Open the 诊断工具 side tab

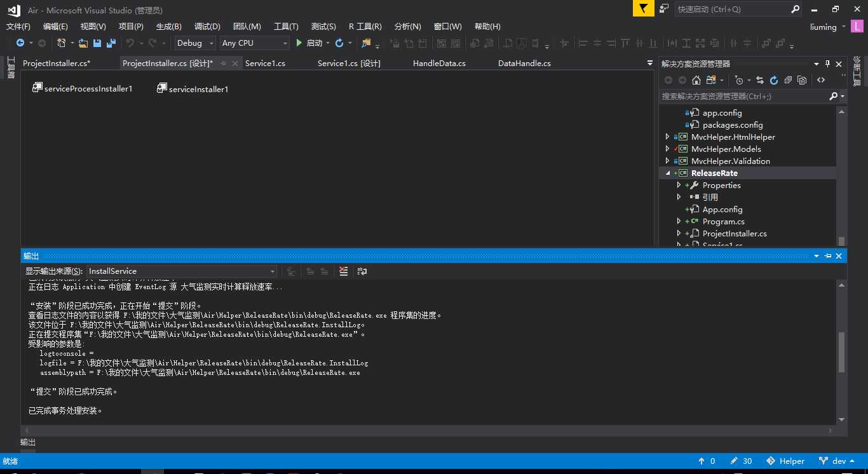pyautogui.click(x=857, y=71)
